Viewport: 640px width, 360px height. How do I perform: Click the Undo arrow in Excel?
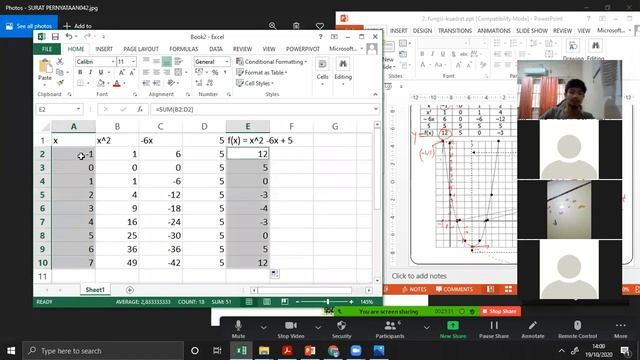pos(69,37)
